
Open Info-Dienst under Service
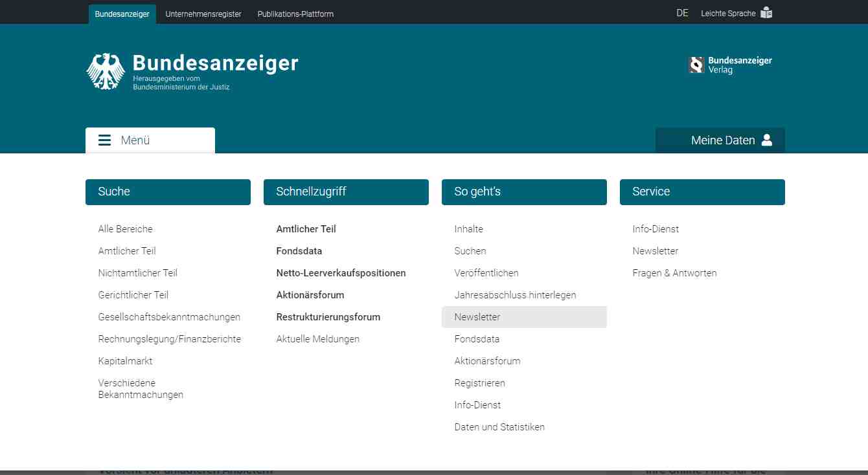click(x=656, y=229)
